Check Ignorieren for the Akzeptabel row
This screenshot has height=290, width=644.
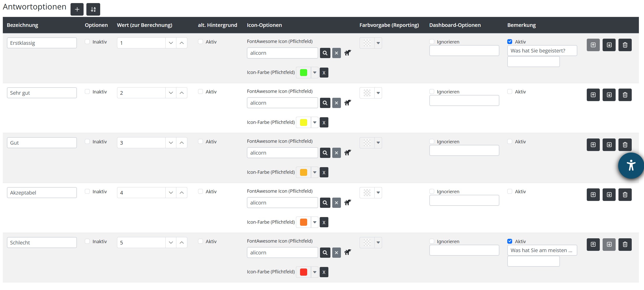coord(432,191)
